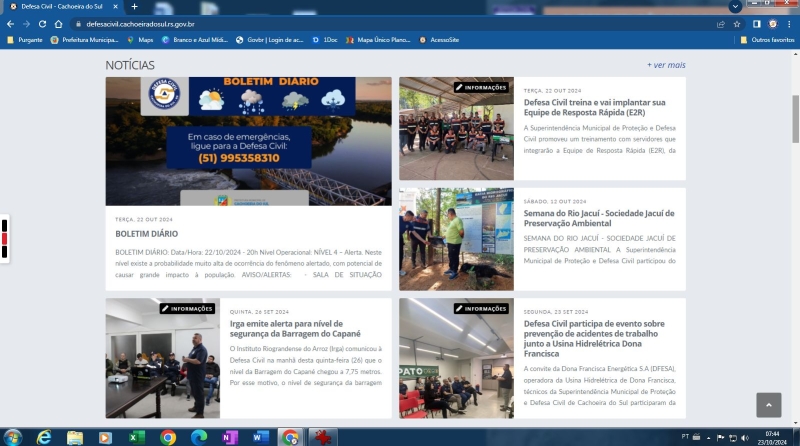Image resolution: width=800 pixels, height=446 pixels.
Task: Open Excel from the taskbar
Action: click(x=137, y=437)
